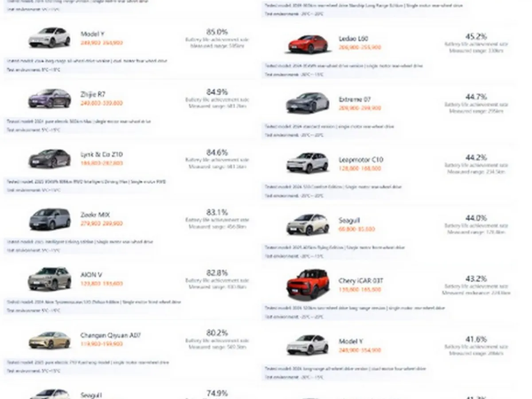Viewport: 532px width, 399px height.
Task: Click the Chery iCAR 03T title
Action: tap(361, 281)
